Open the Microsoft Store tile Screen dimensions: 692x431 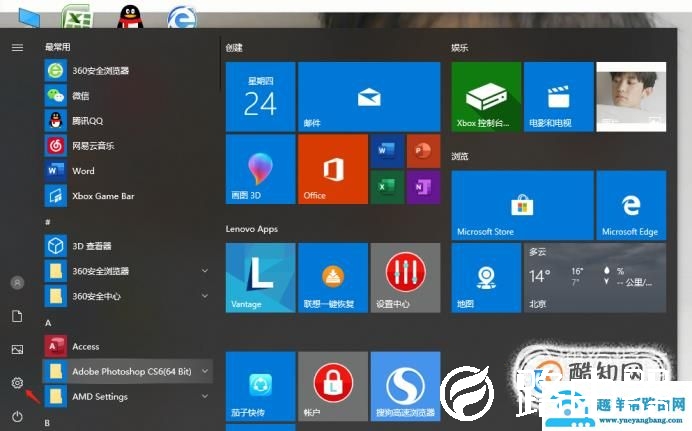click(522, 205)
